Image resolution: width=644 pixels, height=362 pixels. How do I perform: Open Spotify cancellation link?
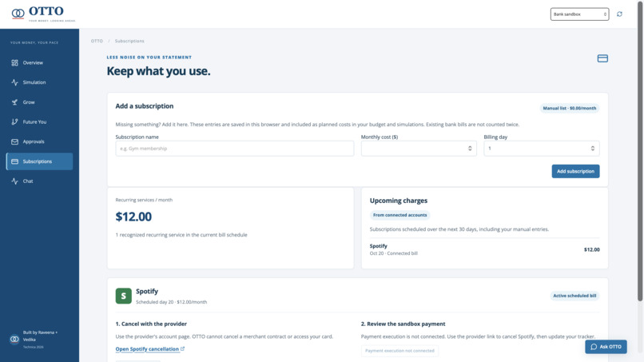(x=147, y=349)
